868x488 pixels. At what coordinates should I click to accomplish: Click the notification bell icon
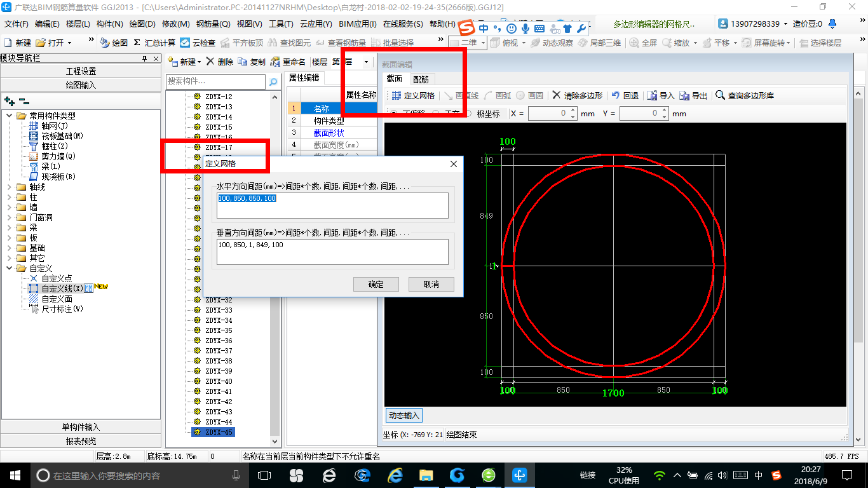(833, 24)
